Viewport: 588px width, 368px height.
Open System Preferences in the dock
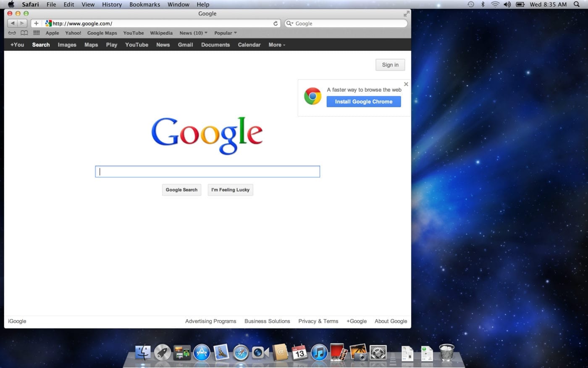(378, 352)
